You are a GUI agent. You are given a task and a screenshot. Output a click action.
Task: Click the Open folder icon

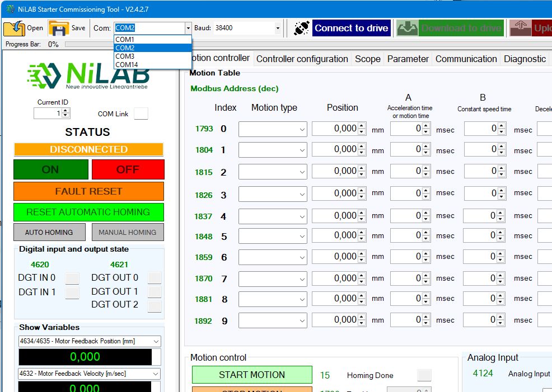pos(14,28)
